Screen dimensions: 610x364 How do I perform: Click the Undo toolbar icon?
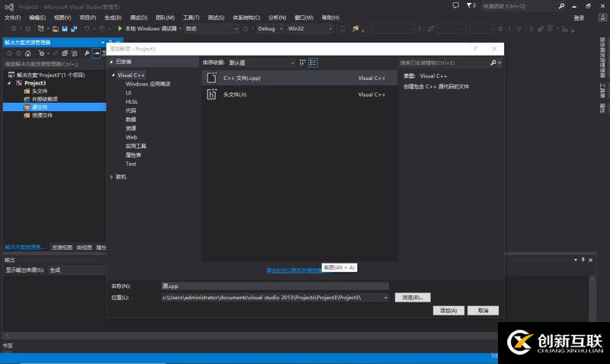coord(86,29)
